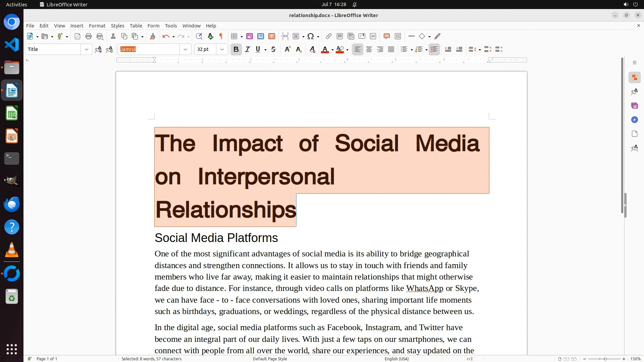644x362 pixels.
Task: Toggle Bold formatting off
Action: [x=236, y=50]
